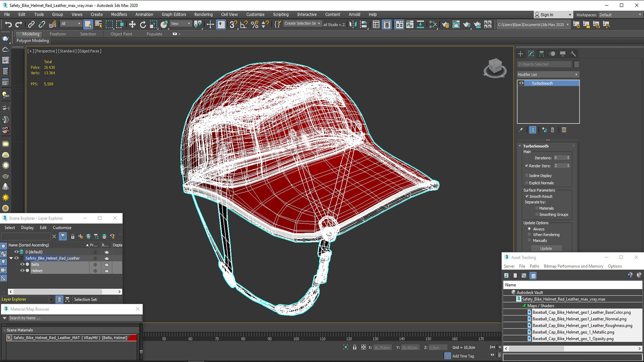644x362 pixels.
Task: Click Scene Explorer horizontal scrollbar
Action: click(x=65, y=292)
